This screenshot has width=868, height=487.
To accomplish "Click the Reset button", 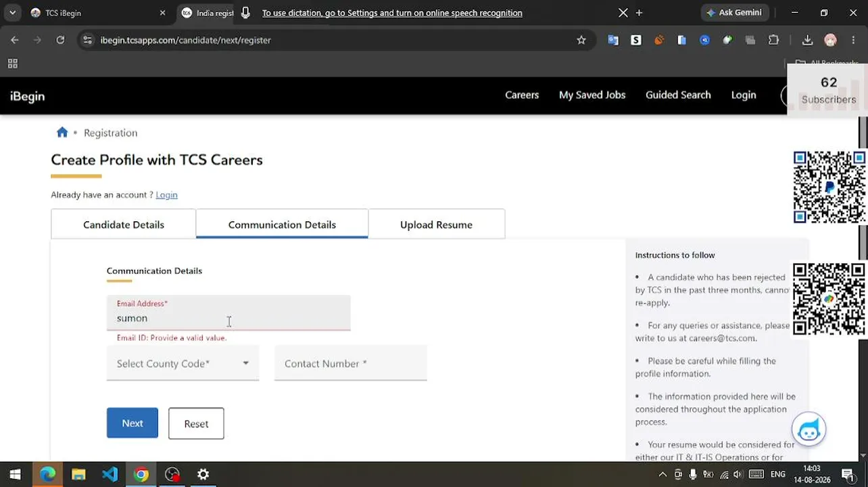I will 196,423.
